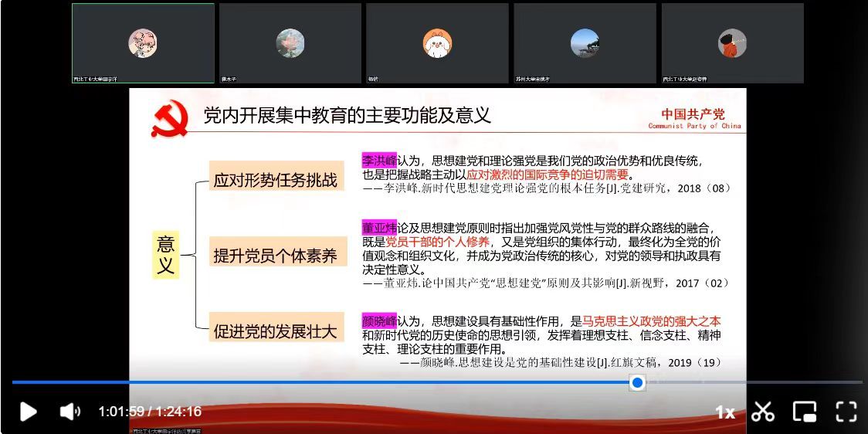This screenshot has height=434, width=868.
Task: Open the 1x playback speed menu
Action: click(724, 412)
